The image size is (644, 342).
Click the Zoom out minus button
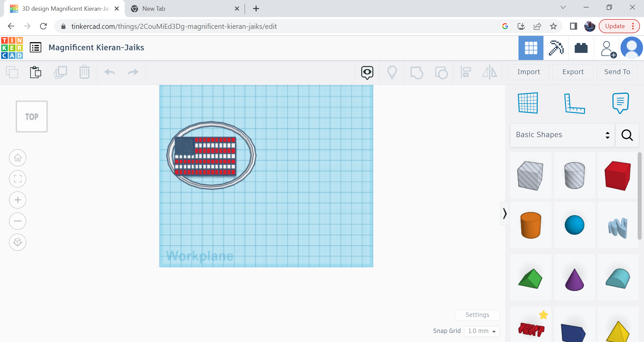point(18,221)
